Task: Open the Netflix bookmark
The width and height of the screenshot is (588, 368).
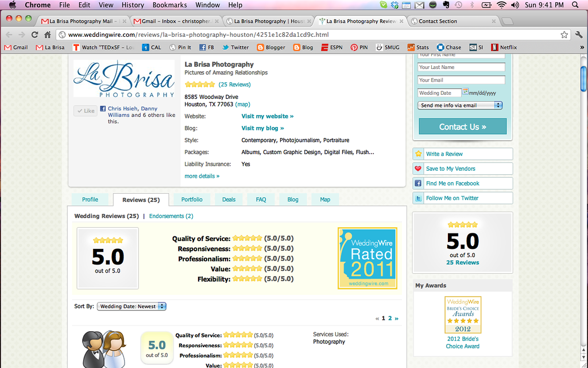Action: click(504, 47)
